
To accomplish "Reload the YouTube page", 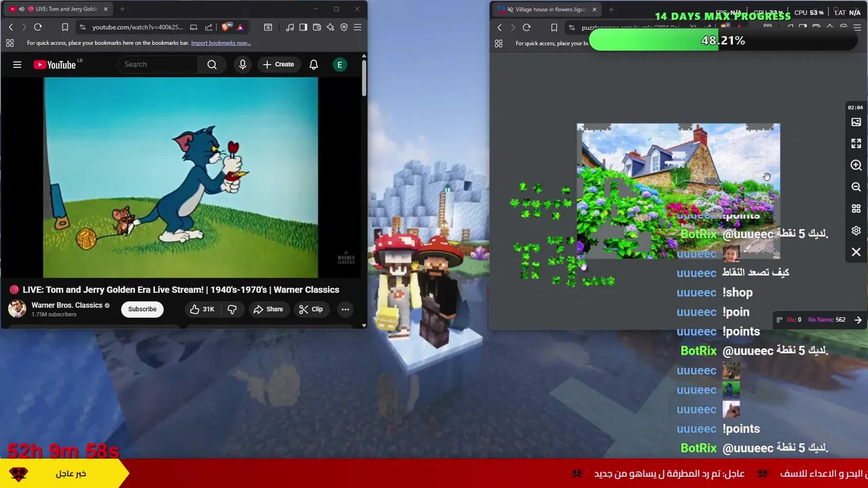I will (38, 27).
